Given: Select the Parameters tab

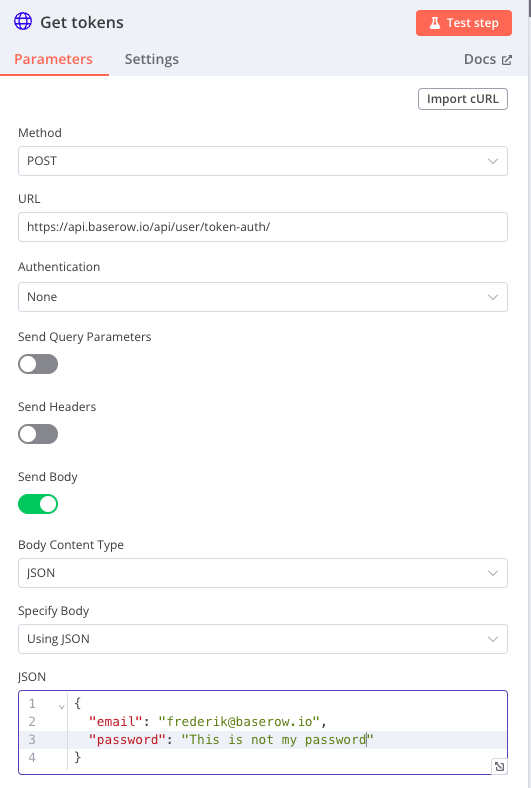Looking at the screenshot, I should (x=53, y=59).
